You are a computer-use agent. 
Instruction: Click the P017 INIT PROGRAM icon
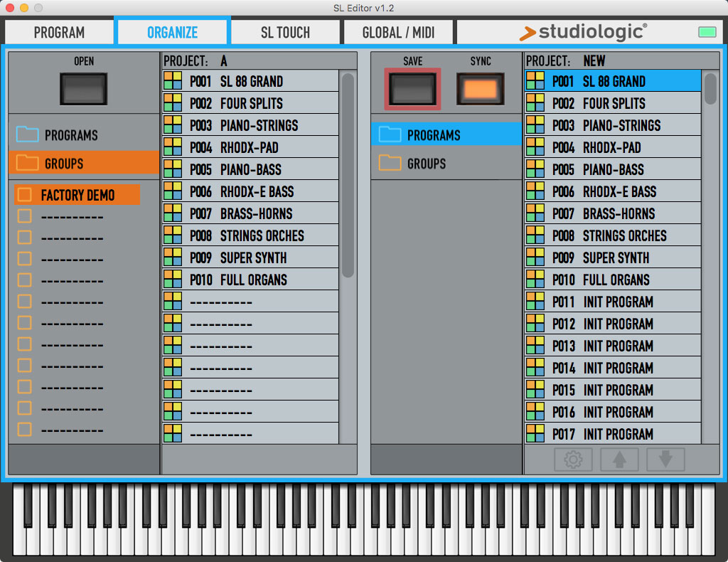(x=535, y=434)
